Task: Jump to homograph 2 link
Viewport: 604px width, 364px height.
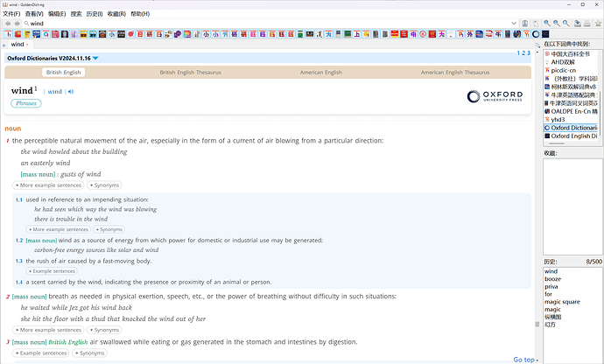Action: 523,53
